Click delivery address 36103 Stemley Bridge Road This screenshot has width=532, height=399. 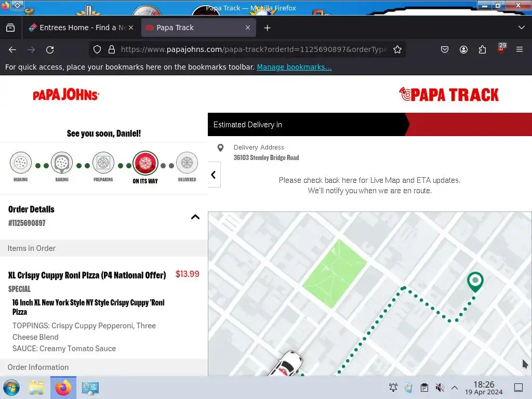[266, 157]
